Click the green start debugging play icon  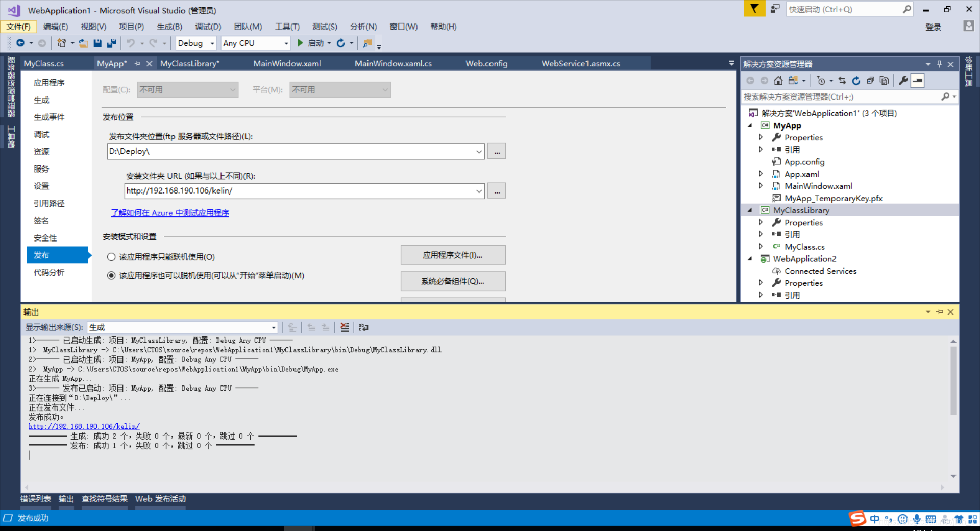(300, 43)
